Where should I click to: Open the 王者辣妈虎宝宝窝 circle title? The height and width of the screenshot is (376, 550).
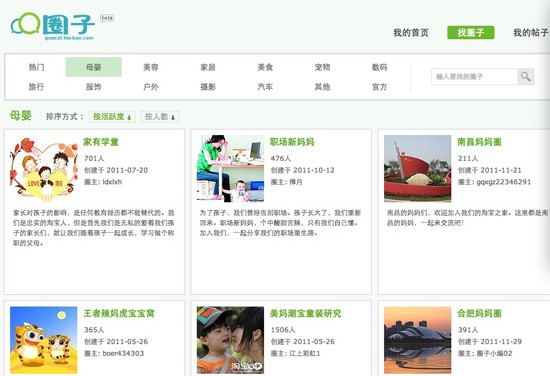click(119, 313)
